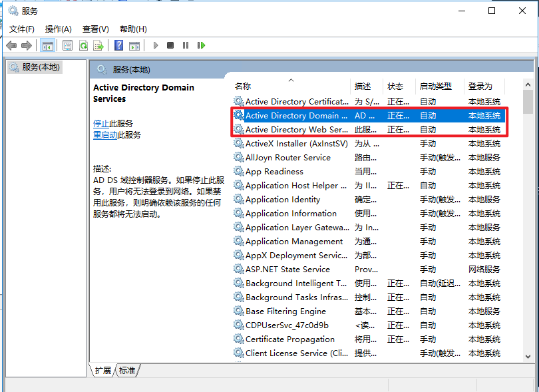Select 服务(本地) in the left tree
This screenshot has height=392, width=539.
pos(41,67)
